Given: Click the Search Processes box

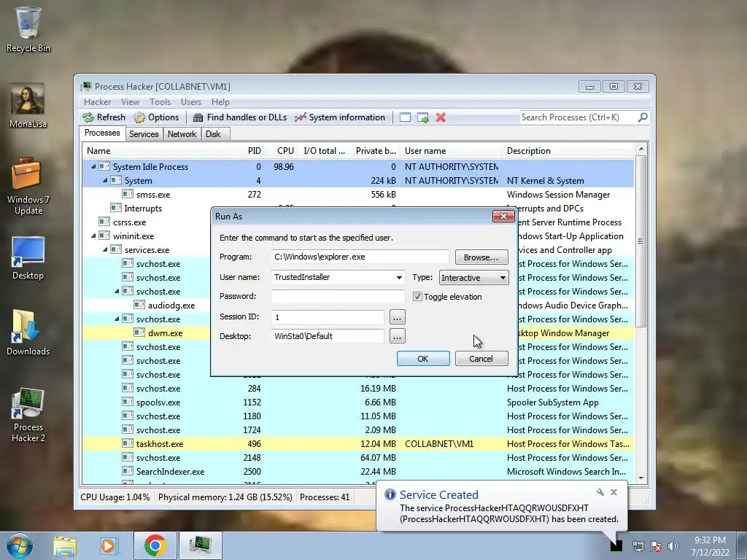Looking at the screenshot, I should [x=578, y=117].
